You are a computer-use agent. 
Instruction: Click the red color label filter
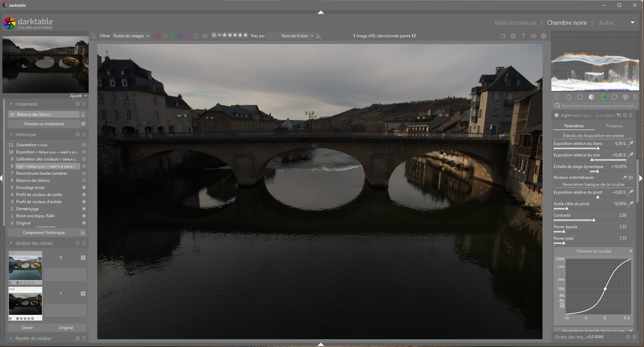157,36
